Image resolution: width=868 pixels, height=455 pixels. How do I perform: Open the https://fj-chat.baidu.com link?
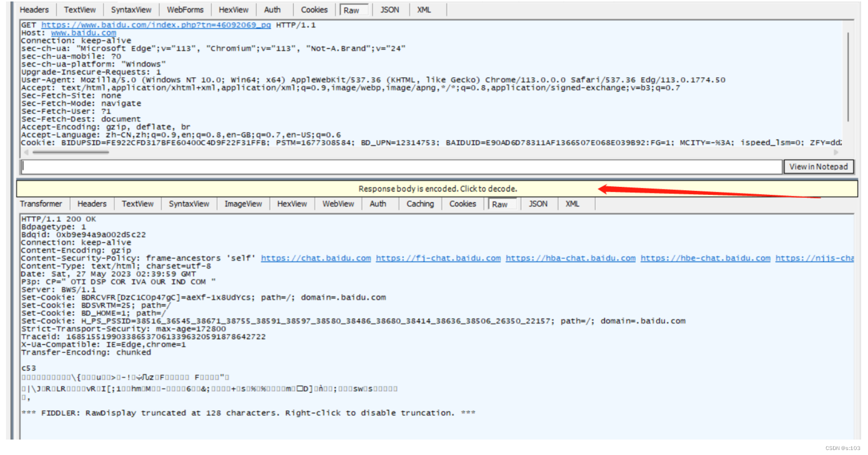438,258
